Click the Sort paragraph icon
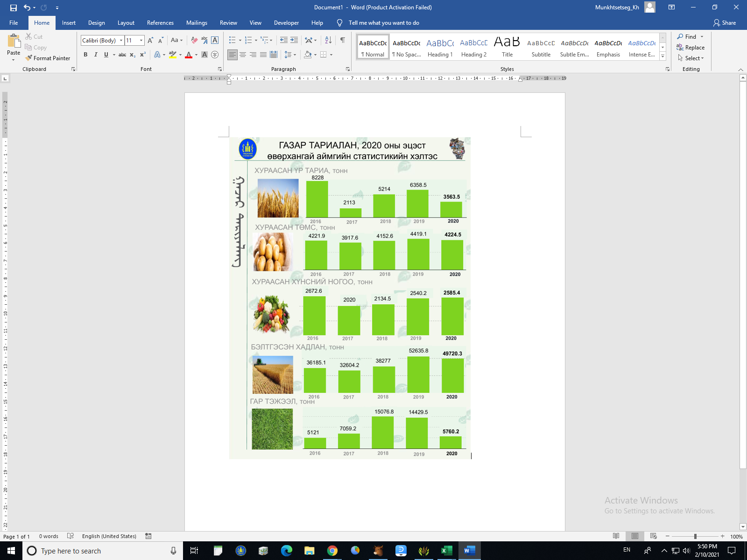747x560 pixels. [x=328, y=41]
